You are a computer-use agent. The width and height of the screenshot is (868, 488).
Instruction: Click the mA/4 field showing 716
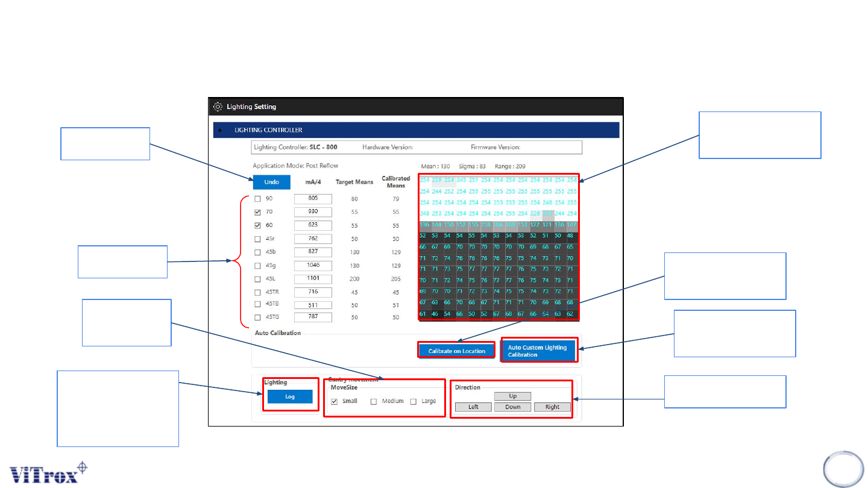313,292
